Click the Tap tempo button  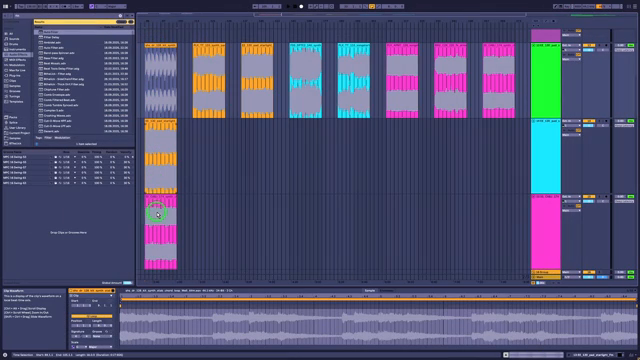20,7
